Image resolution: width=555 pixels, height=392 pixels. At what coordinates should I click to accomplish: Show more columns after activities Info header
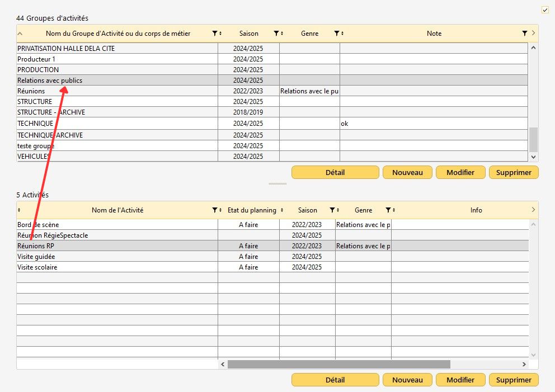pos(533,210)
